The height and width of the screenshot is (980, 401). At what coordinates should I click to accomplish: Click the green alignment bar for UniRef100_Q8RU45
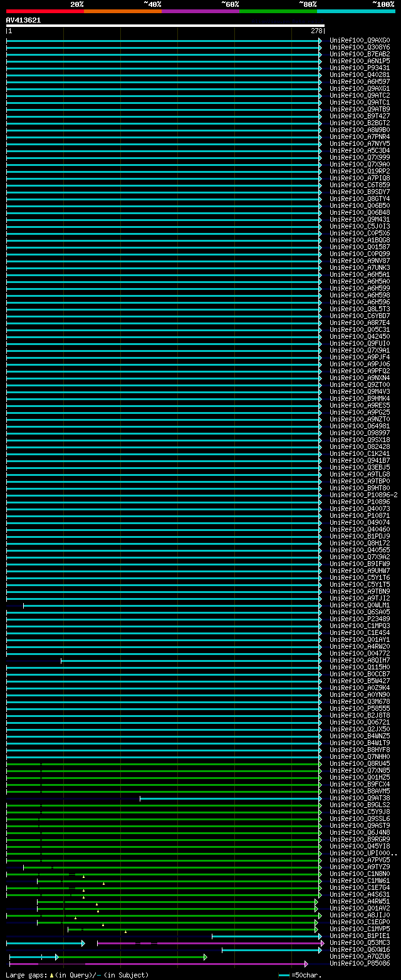163,763
